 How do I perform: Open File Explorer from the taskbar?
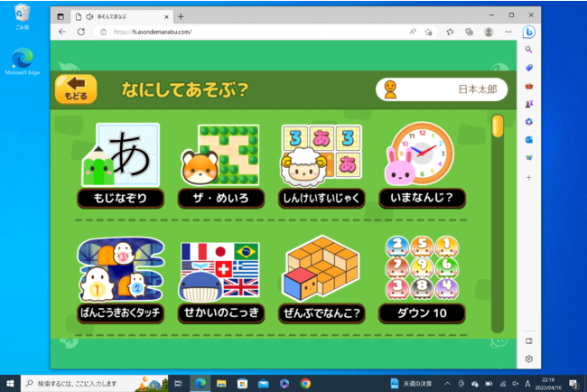[x=221, y=383]
